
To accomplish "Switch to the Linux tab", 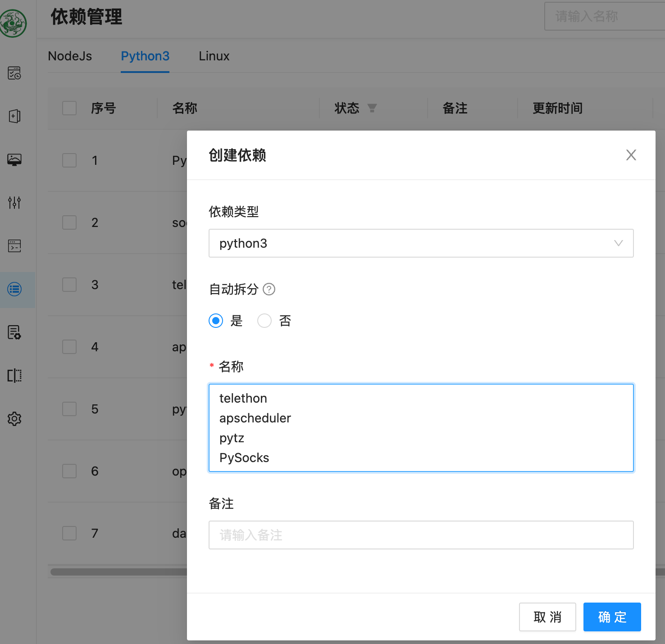I will (x=214, y=56).
